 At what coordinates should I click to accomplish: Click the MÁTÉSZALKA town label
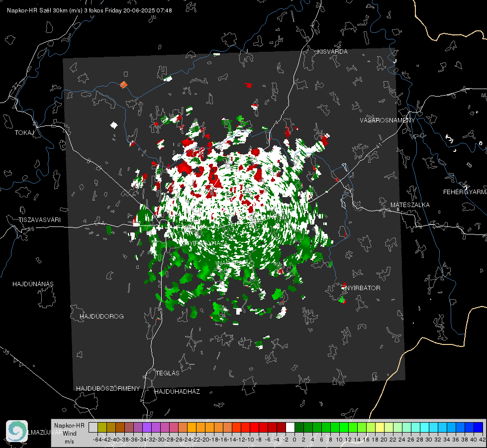coord(410,205)
